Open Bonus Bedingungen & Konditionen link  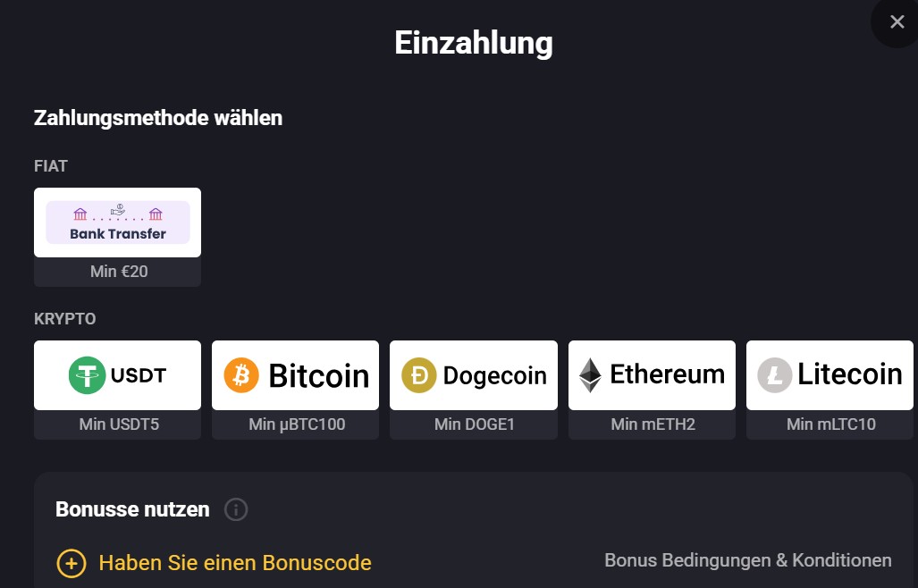tap(747, 560)
